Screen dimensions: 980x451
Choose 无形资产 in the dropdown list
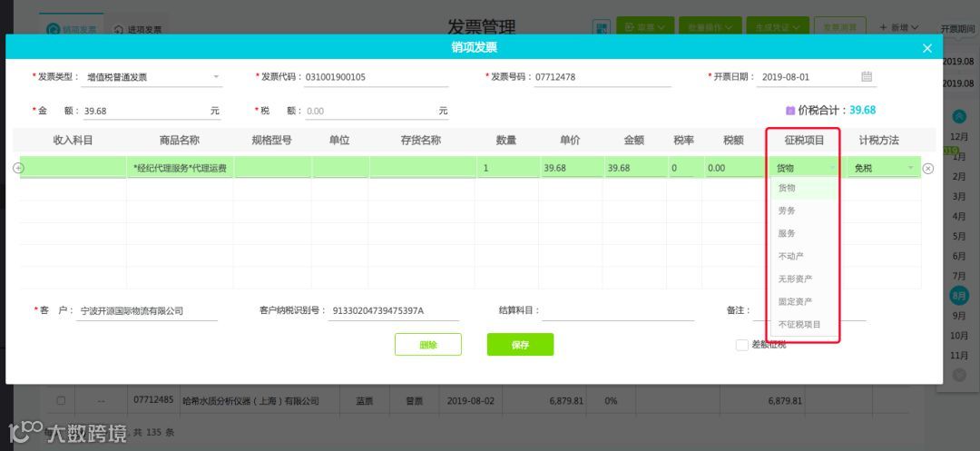(804, 279)
